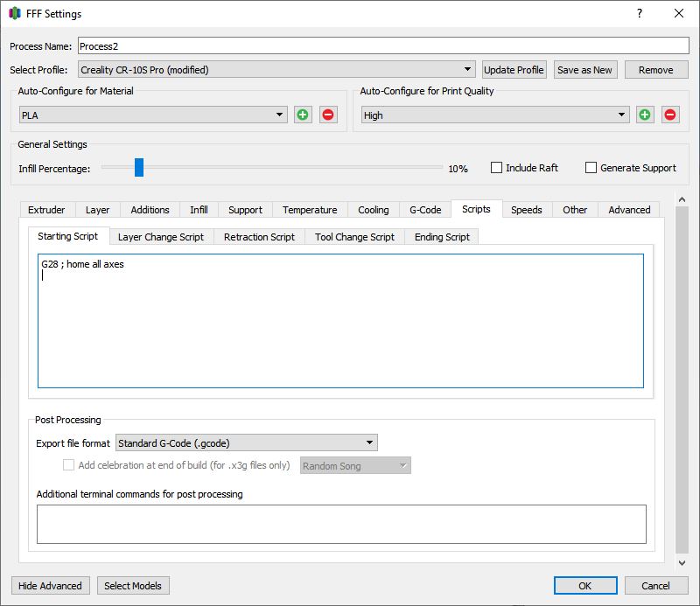Screen dimensions: 700x606
Task: Add a new print quality entry
Action: 645,115
